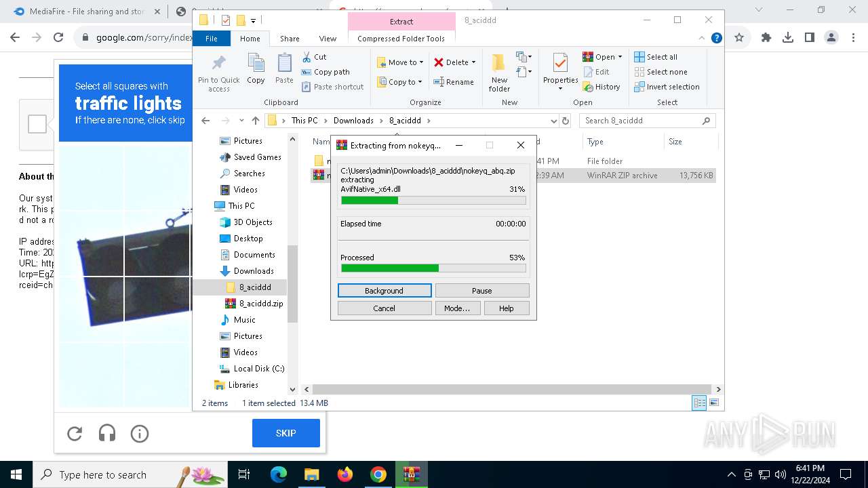Viewport: 868px width, 488px height.
Task: Select Searches in navigation pane
Action: point(250,174)
